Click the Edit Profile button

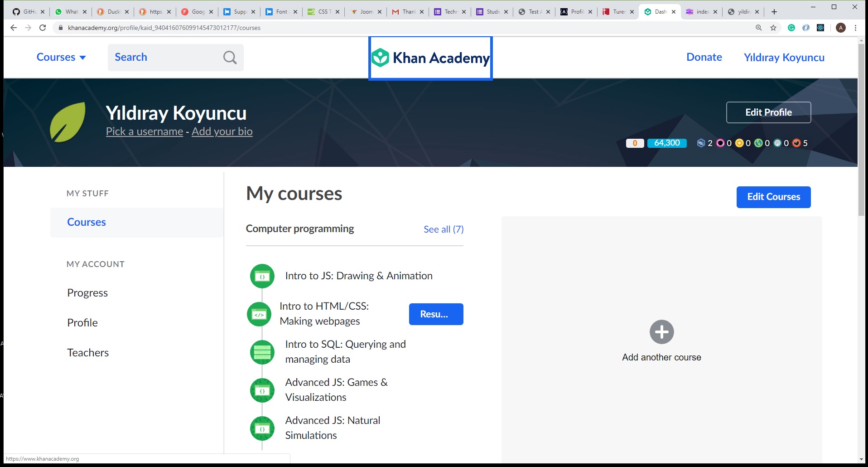pyautogui.click(x=768, y=112)
